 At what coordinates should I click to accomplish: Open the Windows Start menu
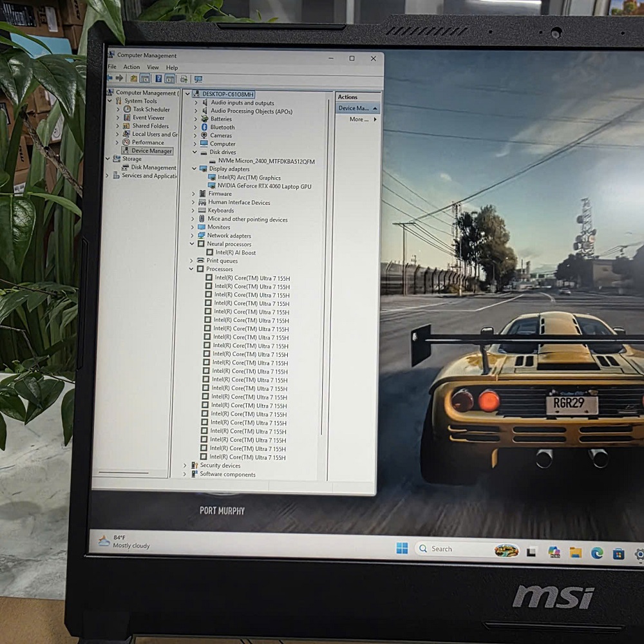pyautogui.click(x=402, y=548)
